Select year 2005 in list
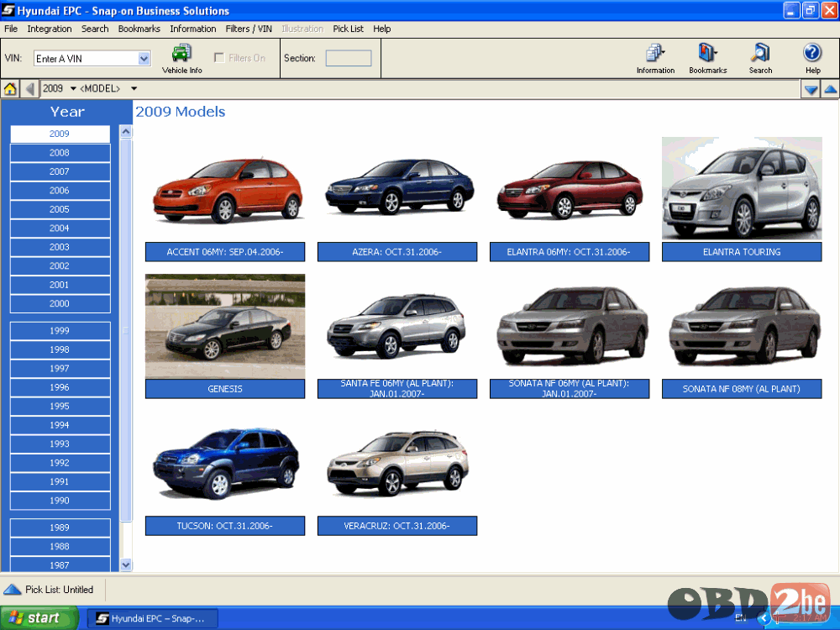 point(60,209)
